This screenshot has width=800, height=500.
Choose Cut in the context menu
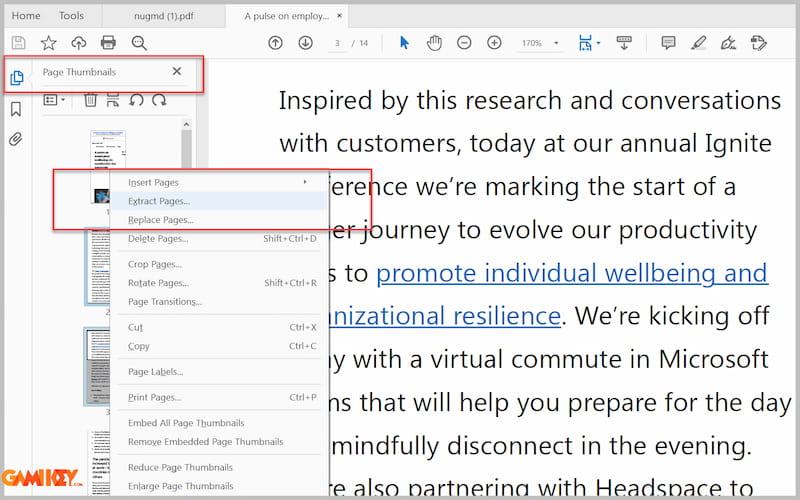point(219,327)
